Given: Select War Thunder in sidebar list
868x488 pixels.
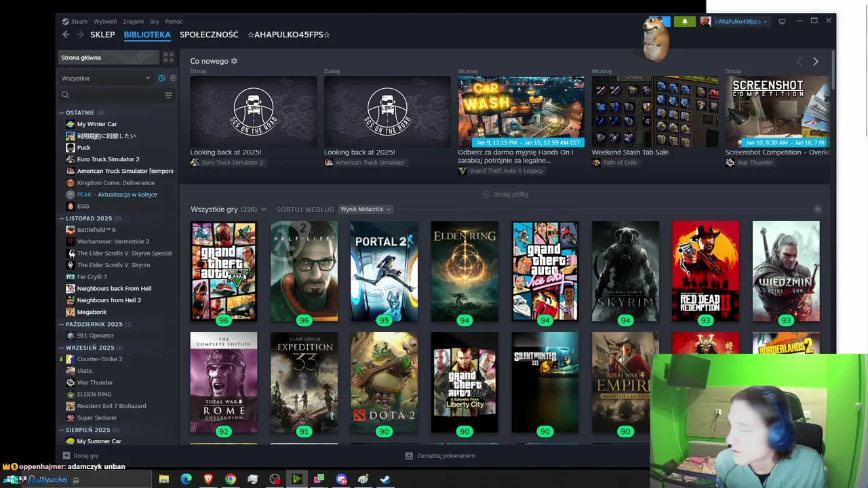Looking at the screenshot, I should click(x=95, y=382).
